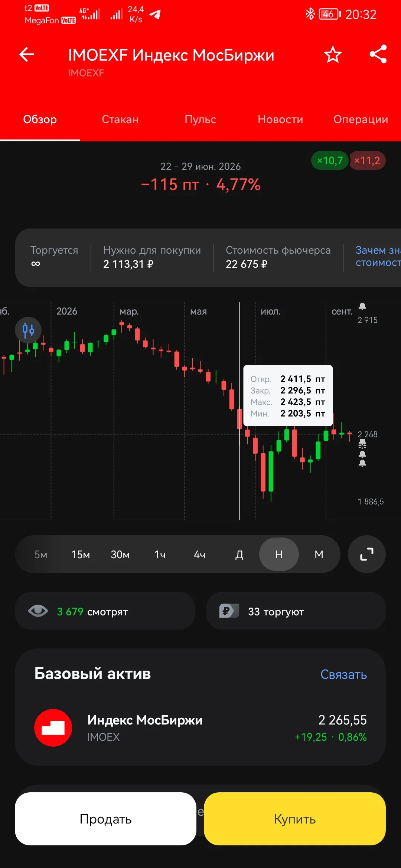This screenshot has height=868, width=401.
Task: Add IMOEXF to favorites with star icon
Action: (333, 55)
